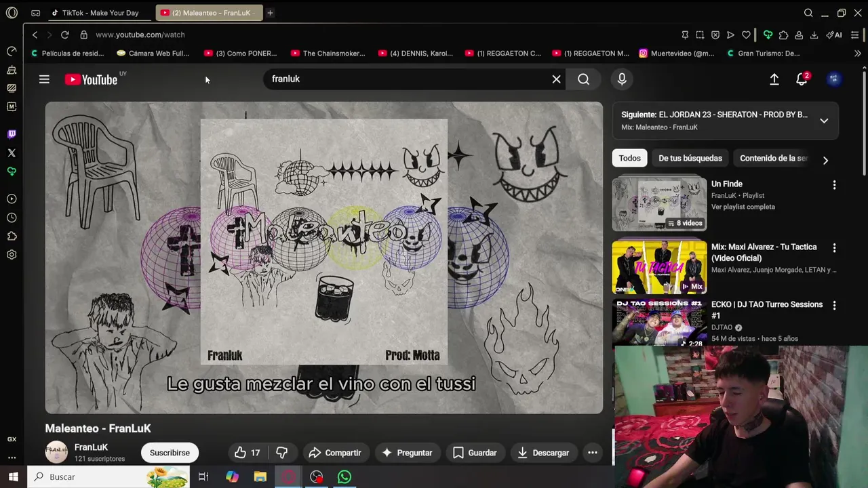Open the green cloud download sidebar icon
The height and width of the screenshot is (488, 868).
(x=12, y=171)
